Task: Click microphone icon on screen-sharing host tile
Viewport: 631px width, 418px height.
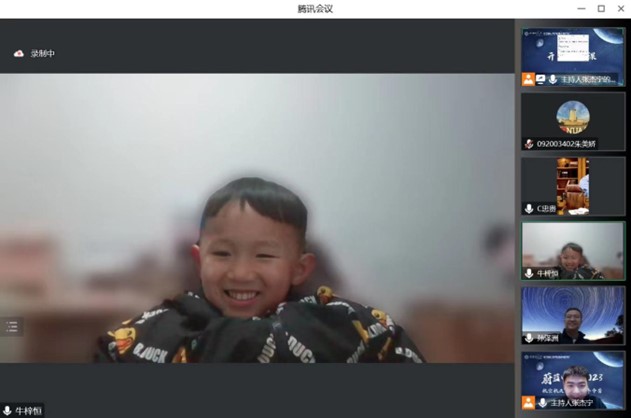Action: click(x=552, y=79)
